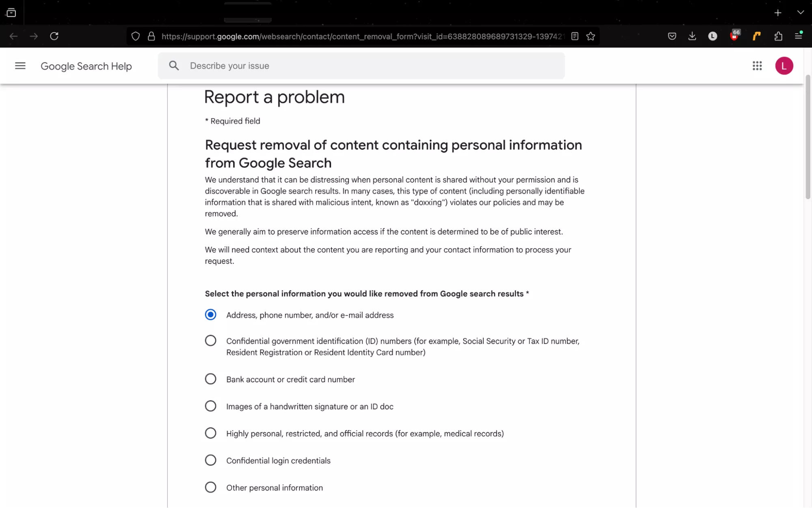Focus the Describe your issue search box
This screenshot has height=508, width=812.
pyautogui.click(x=366, y=66)
